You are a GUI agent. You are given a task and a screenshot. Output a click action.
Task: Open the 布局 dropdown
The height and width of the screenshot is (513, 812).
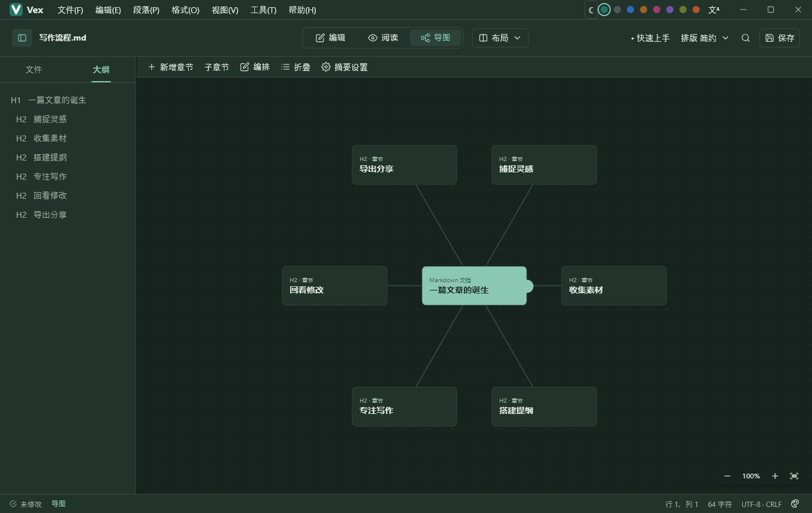point(500,38)
